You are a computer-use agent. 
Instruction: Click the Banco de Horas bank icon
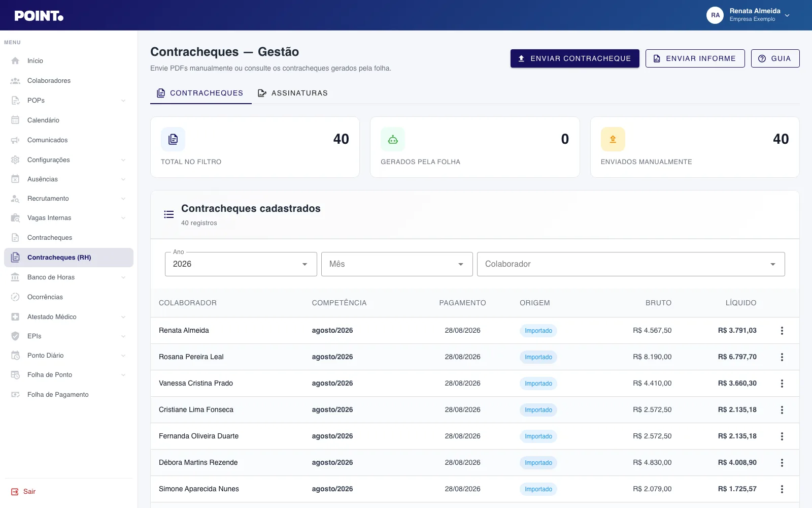[x=15, y=277]
